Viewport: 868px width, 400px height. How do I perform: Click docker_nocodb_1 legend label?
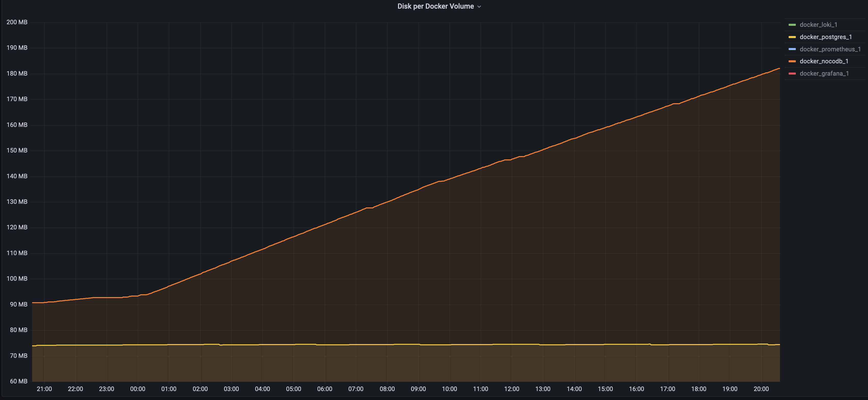click(824, 61)
